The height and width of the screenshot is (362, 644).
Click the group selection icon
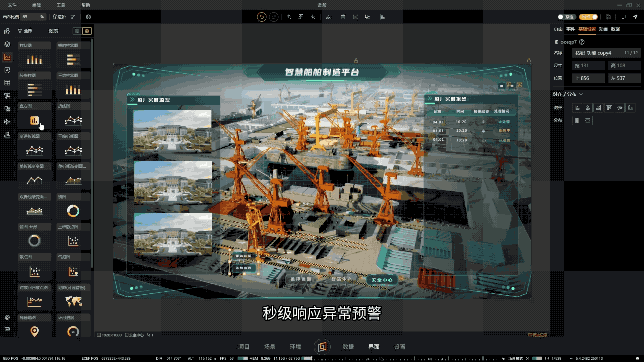[356, 17]
